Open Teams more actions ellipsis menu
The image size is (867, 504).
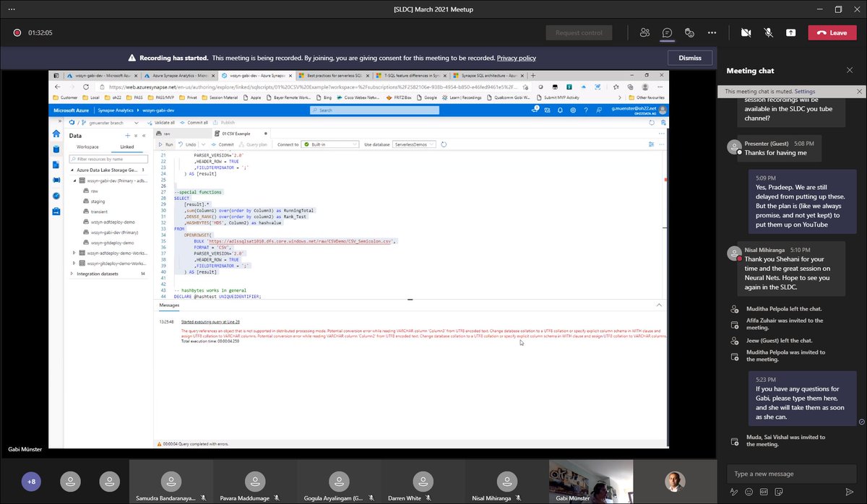712,32
